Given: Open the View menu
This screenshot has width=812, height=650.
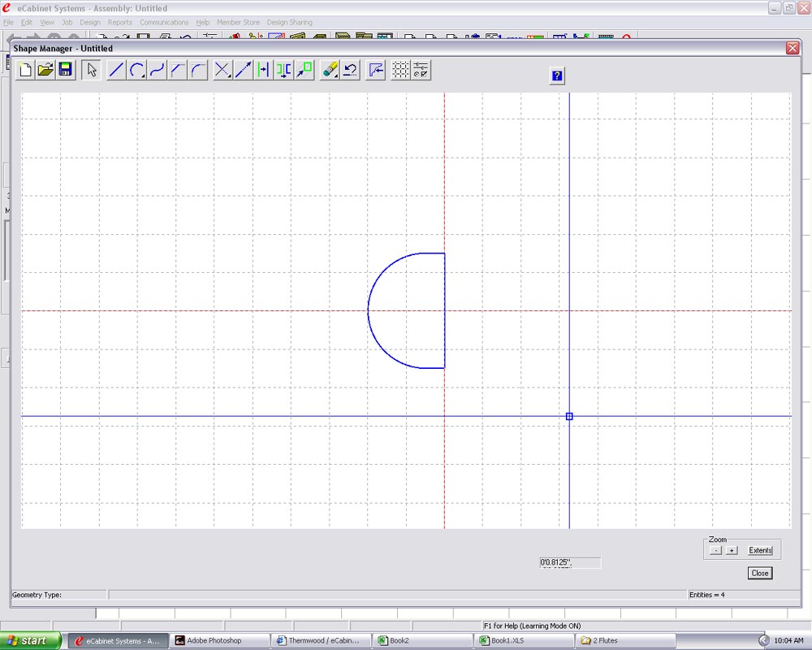Looking at the screenshot, I should (47, 22).
